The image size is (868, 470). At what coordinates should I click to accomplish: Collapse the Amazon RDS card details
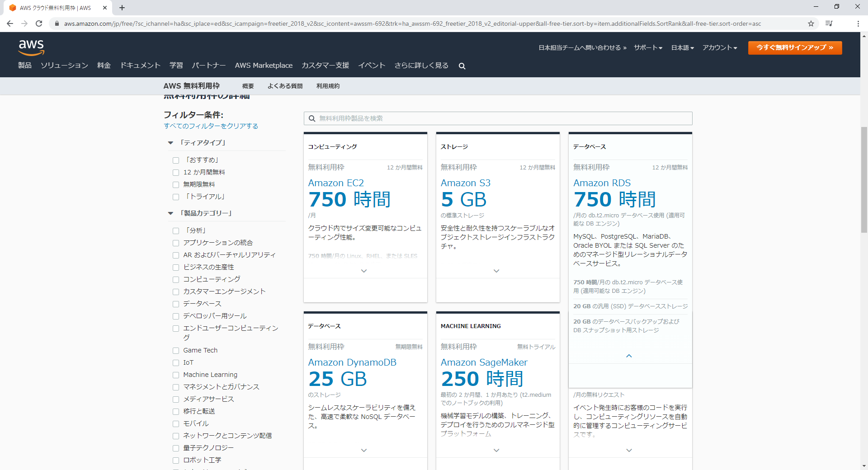[x=629, y=356]
